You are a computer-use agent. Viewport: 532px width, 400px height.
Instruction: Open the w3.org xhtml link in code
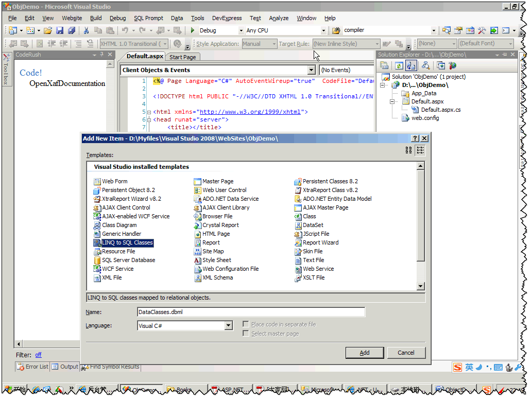point(250,112)
